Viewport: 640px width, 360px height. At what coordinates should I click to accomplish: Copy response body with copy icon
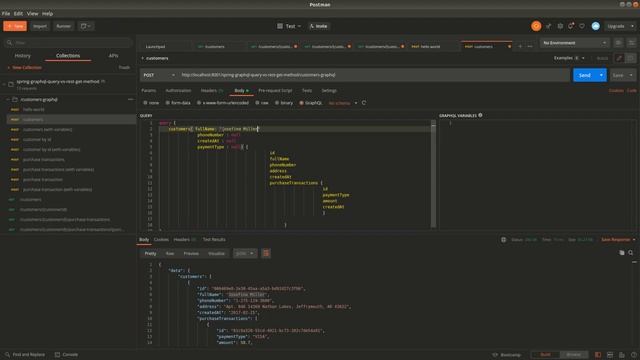tap(622, 253)
